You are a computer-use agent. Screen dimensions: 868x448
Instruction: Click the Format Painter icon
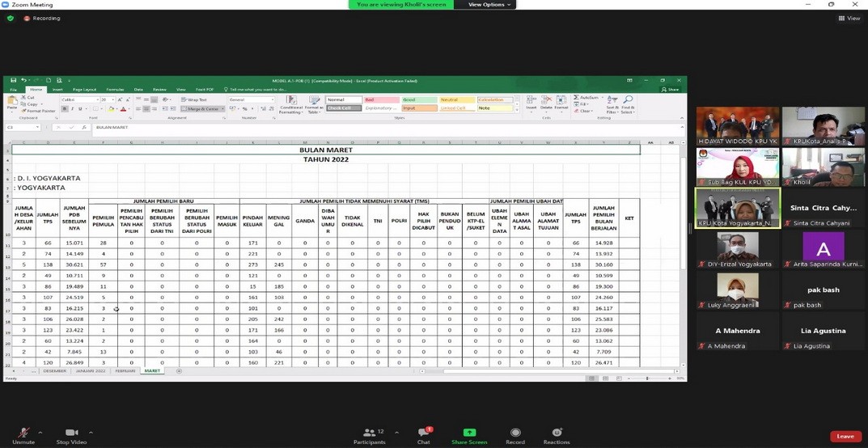pos(39,111)
